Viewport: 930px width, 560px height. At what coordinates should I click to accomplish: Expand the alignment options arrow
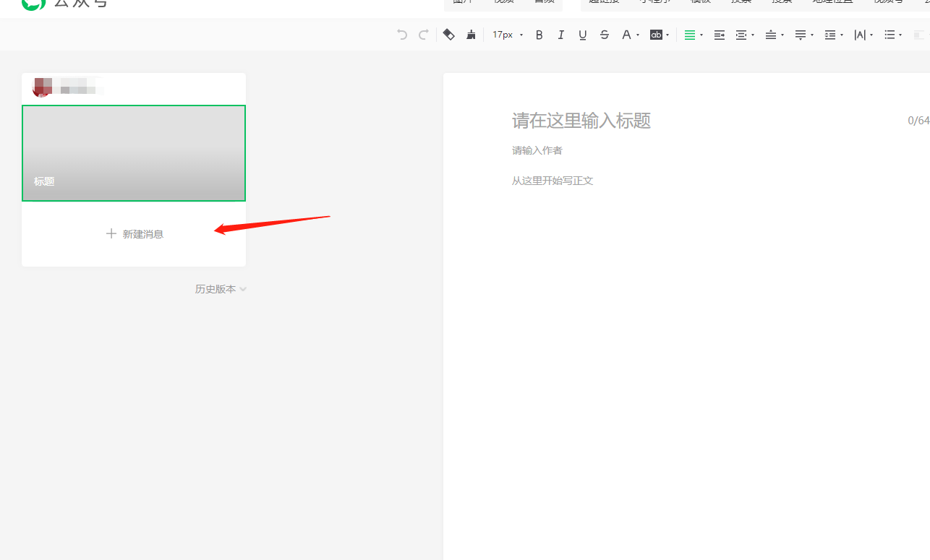[701, 35]
